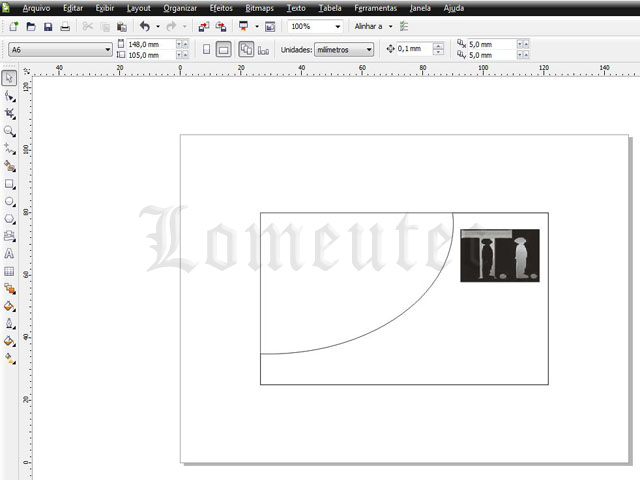Select the Zoom magnifier tool
Viewport: 640px width, 480px height.
(x=9, y=131)
